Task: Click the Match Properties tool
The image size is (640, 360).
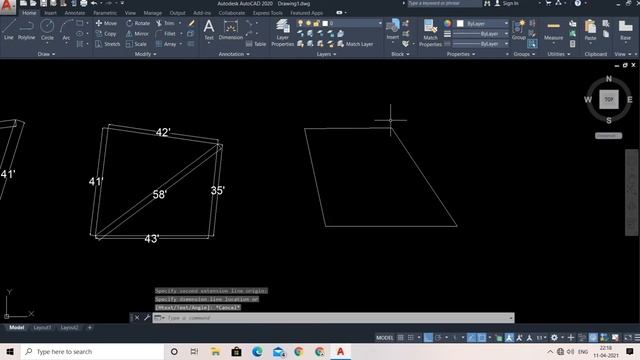Action: point(430,33)
